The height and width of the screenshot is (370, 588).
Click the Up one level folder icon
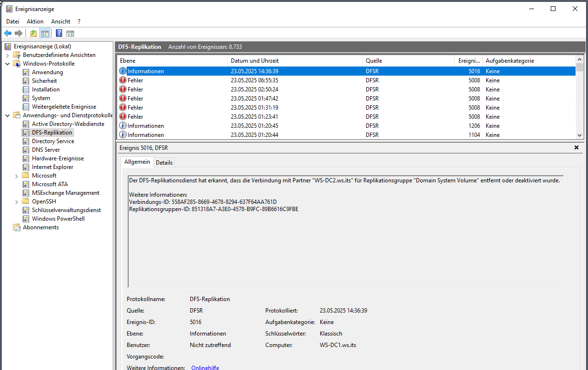(33, 34)
